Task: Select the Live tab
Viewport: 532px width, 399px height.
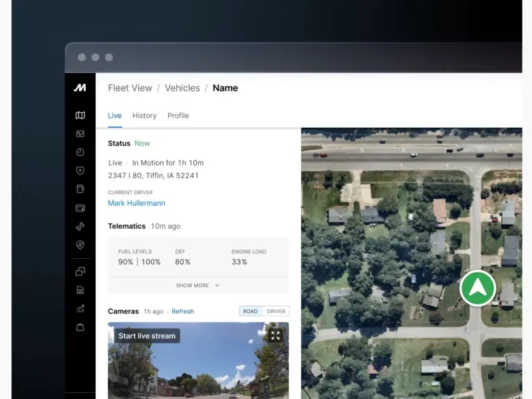Action: click(x=114, y=116)
